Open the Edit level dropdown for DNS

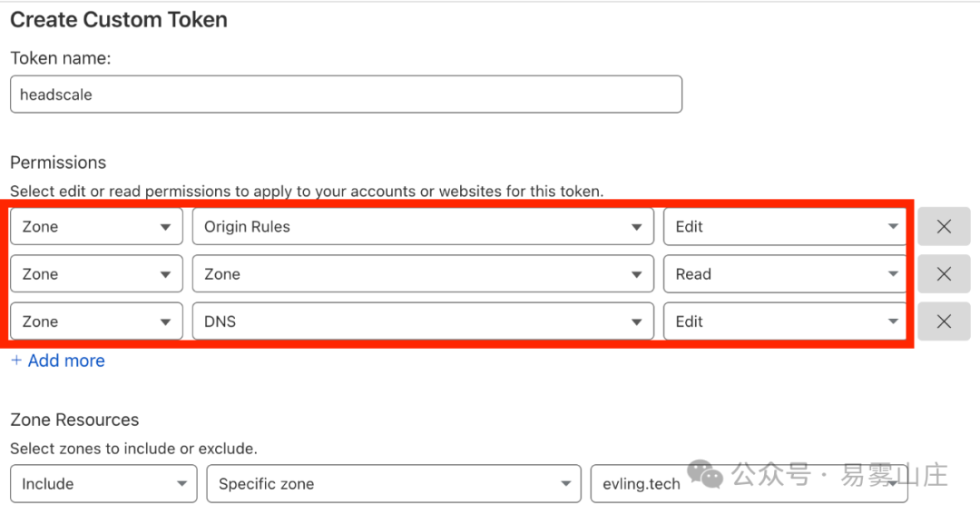pos(785,321)
